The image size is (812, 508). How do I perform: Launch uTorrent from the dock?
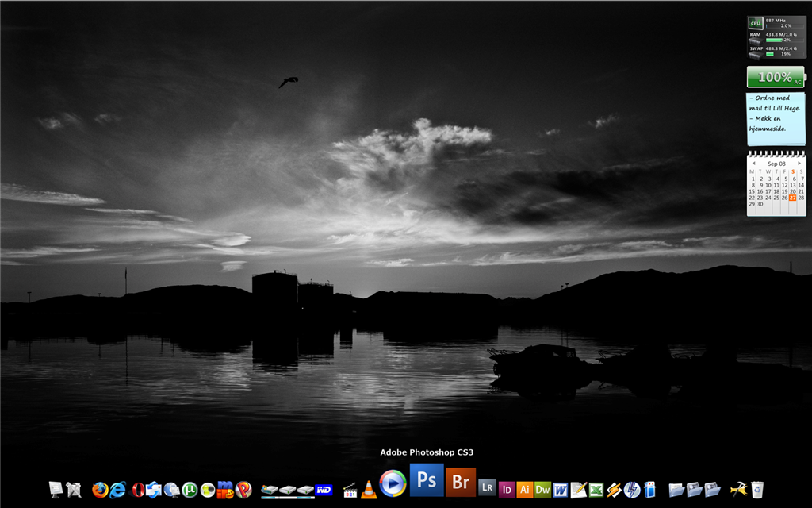[190, 490]
